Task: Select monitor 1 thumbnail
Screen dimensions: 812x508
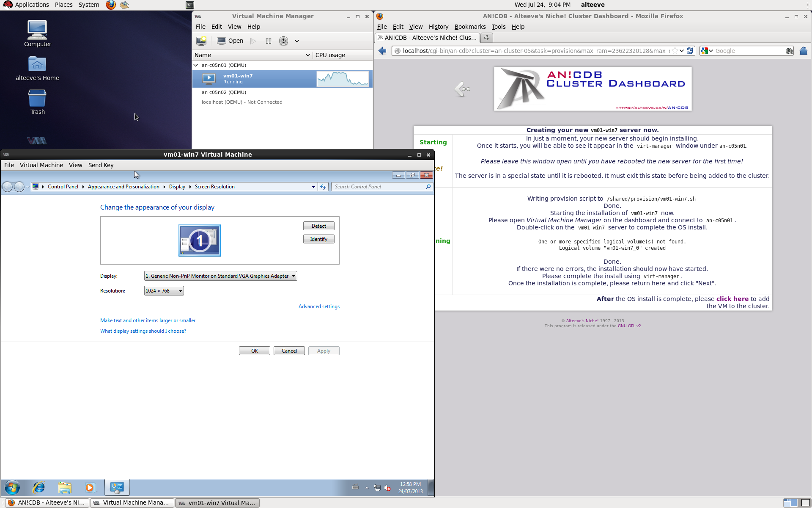Action: tap(200, 240)
